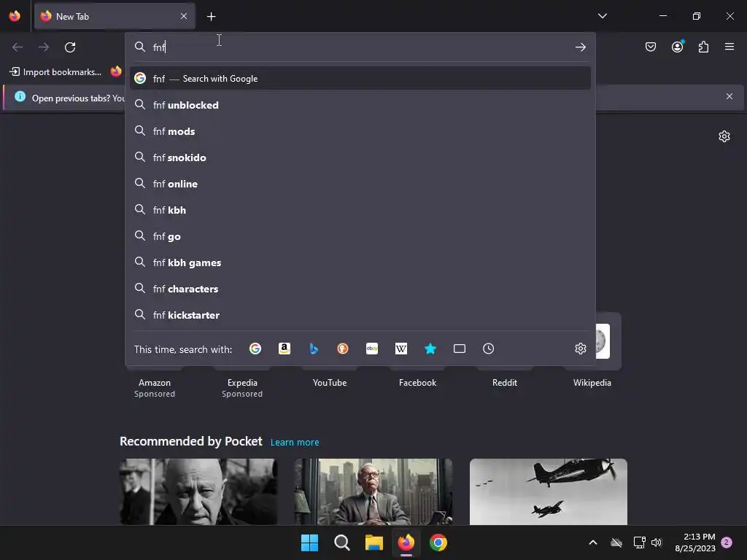Select suggestion 'fnf snokido'

(360, 157)
